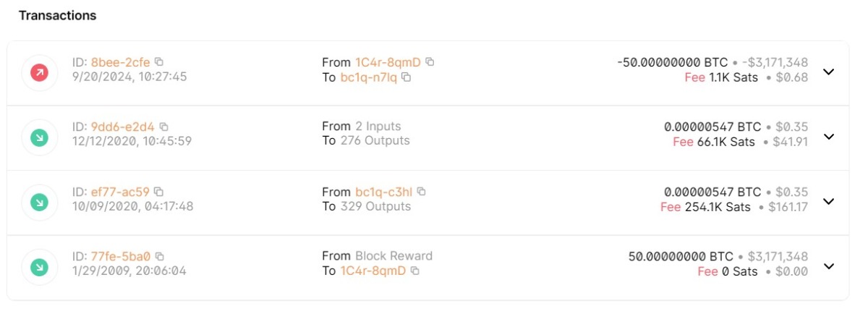Viewport: 868px width, 311px height.
Task: Expand the ef77-ac59 transaction details
Action: coord(829,201)
